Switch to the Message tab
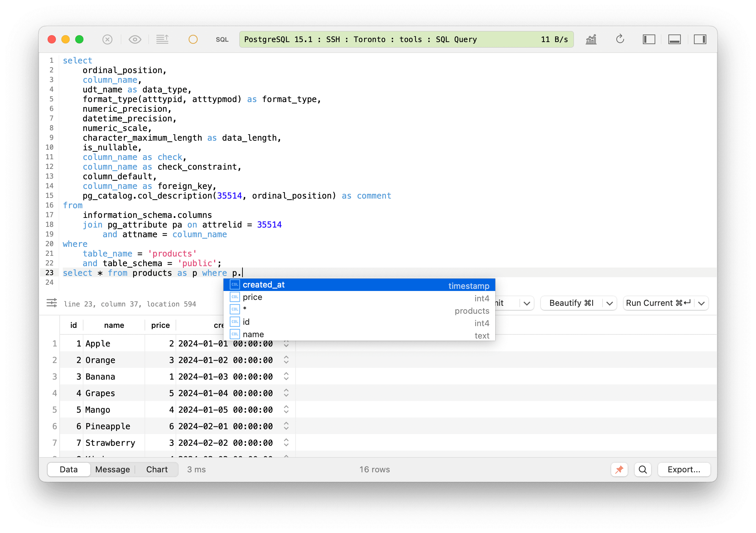 tap(112, 469)
